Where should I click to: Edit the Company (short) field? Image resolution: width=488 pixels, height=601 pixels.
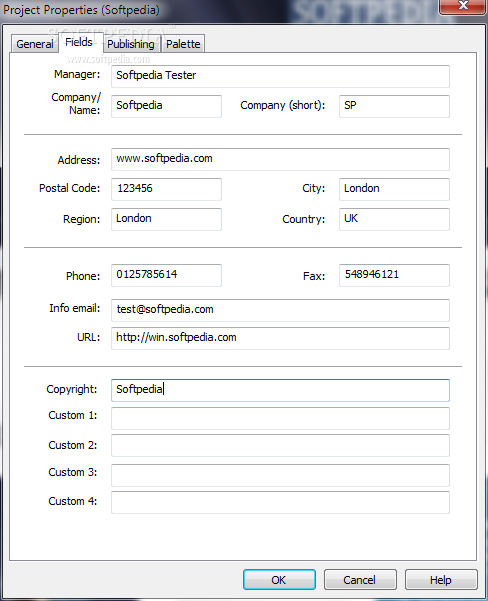click(x=394, y=106)
